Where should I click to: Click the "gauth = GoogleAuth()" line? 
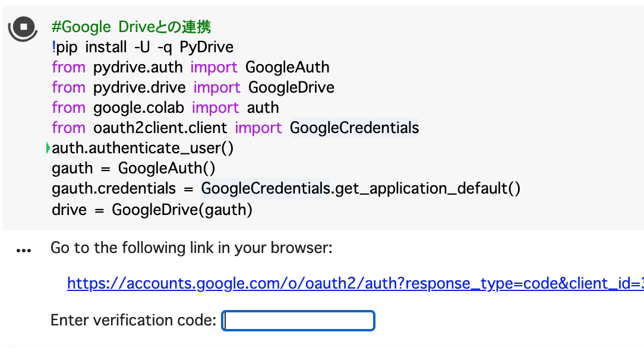[134, 169]
